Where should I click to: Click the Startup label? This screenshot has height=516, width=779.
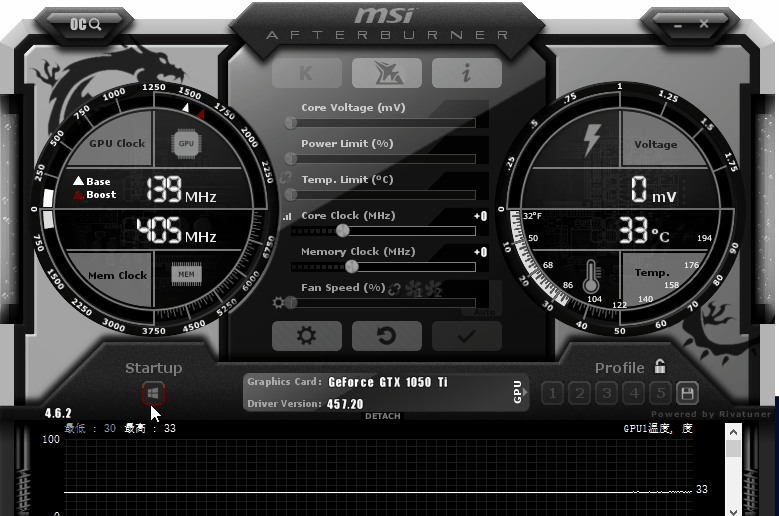pos(154,368)
